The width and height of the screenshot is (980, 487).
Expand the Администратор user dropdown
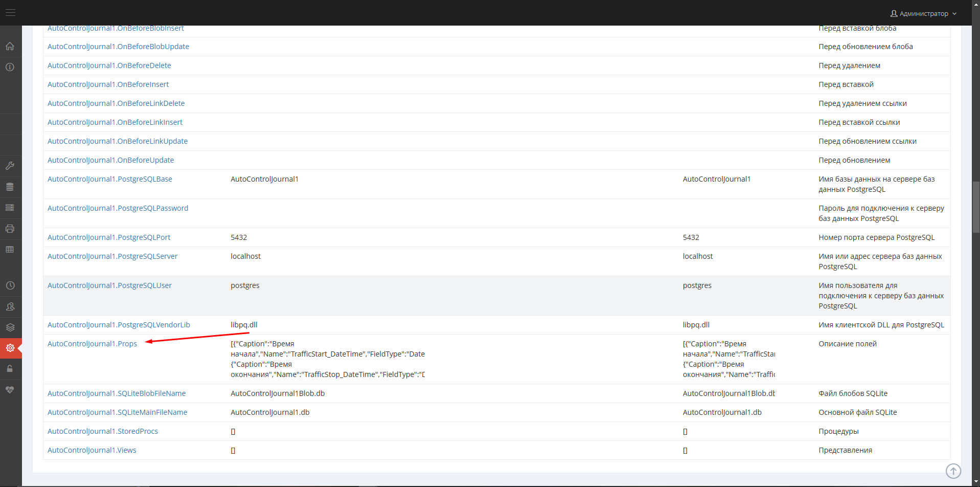[x=923, y=13]
